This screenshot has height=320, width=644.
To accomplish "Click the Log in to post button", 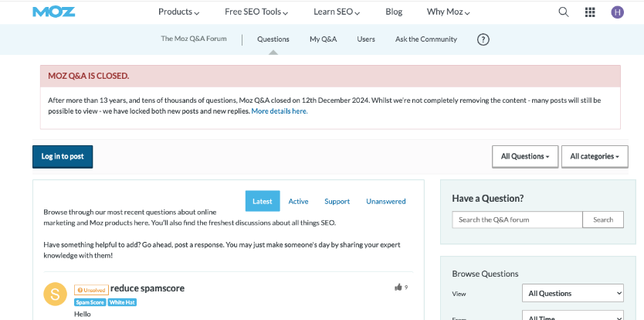I will 63,156.
